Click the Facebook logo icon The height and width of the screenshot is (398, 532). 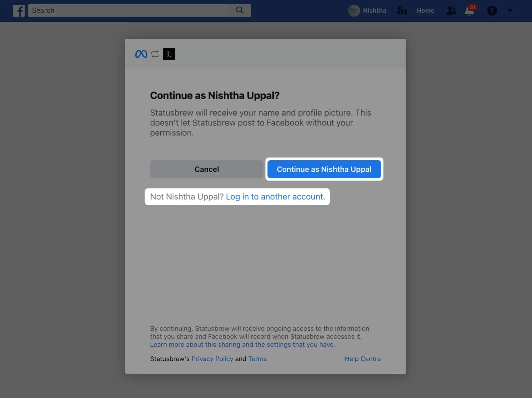(19, 11)
